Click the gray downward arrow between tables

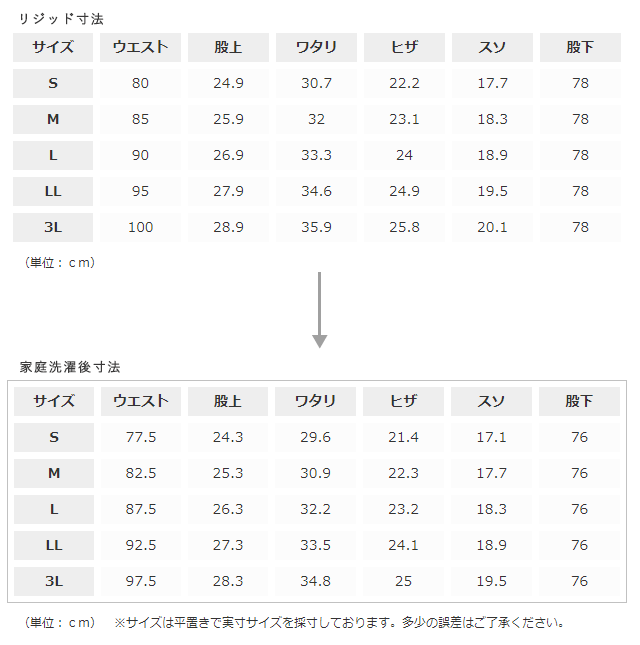[319, 310]
